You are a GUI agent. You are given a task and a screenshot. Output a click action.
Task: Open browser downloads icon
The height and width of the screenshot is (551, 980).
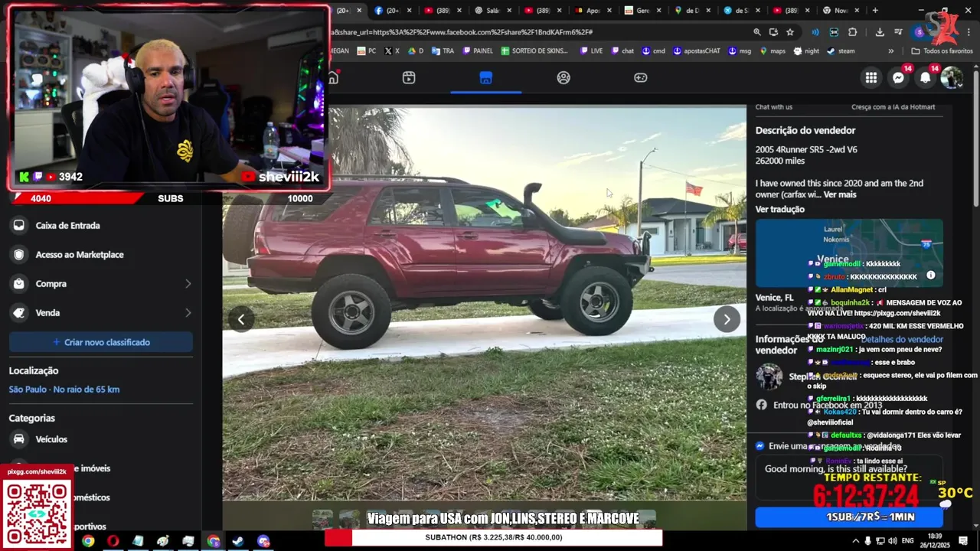[880, 32]
